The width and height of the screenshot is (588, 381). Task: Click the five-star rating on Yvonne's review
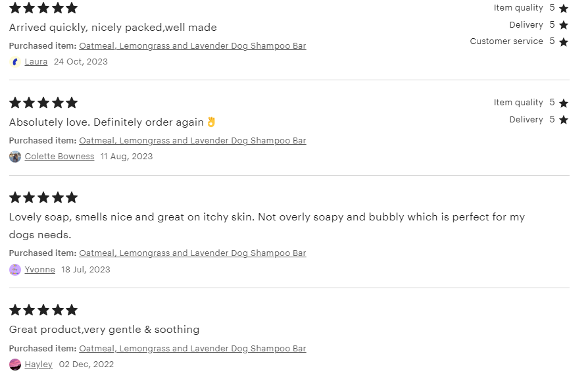pos(43,197)
